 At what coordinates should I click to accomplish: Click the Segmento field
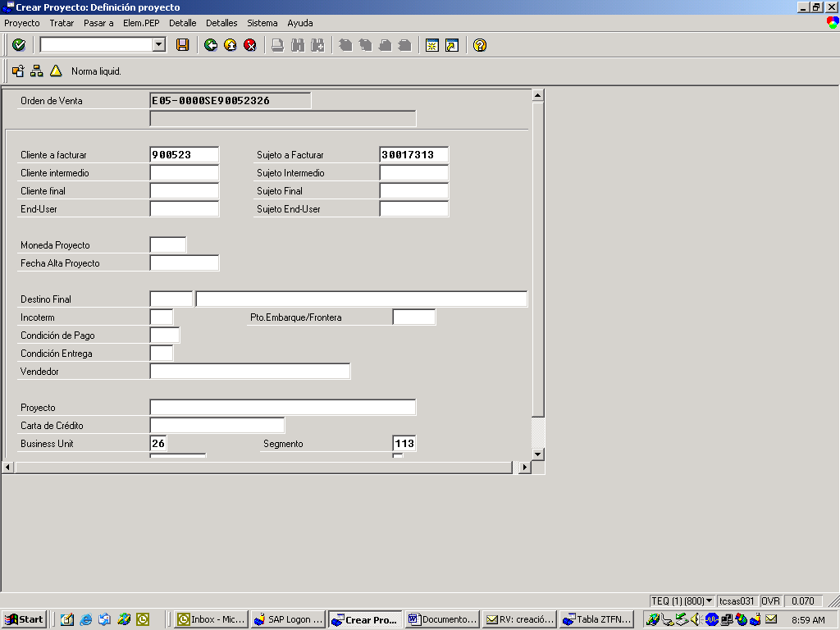(x=404, y=444)
